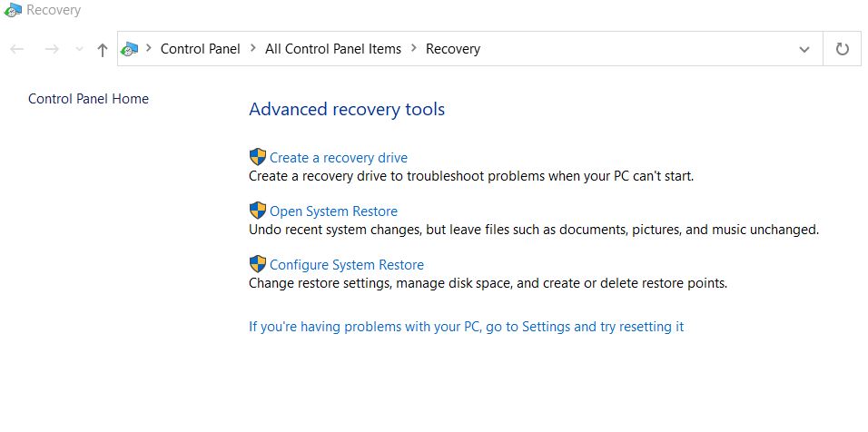Follow the go to Settings and try resetting link
The height and width of the screenshot is (432, 868).
point(466,327)
